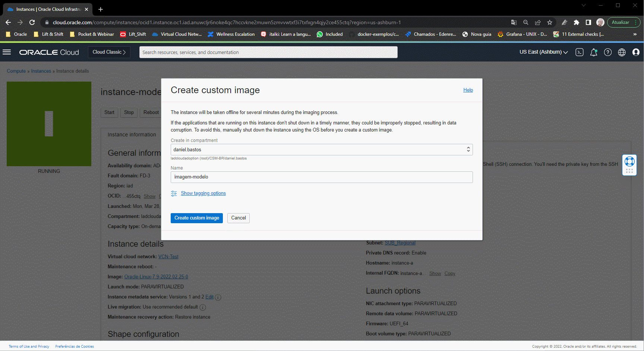Open the Help link in the dialog

(468, 90)
